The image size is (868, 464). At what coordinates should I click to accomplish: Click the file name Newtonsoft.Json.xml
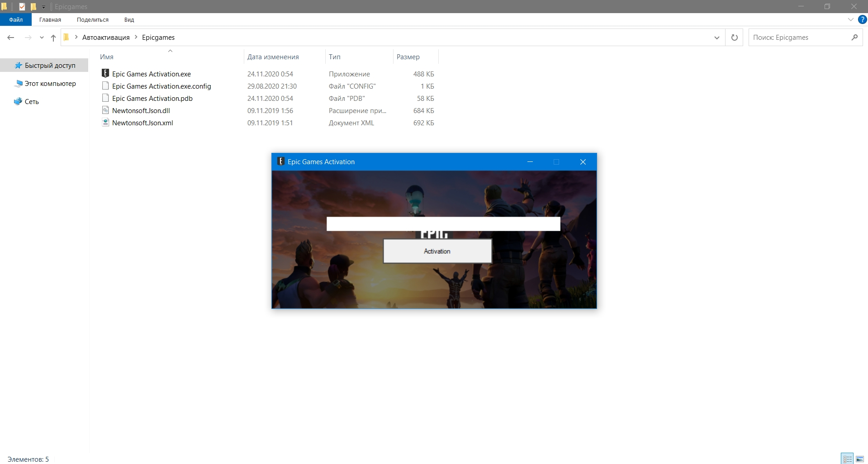142,123
